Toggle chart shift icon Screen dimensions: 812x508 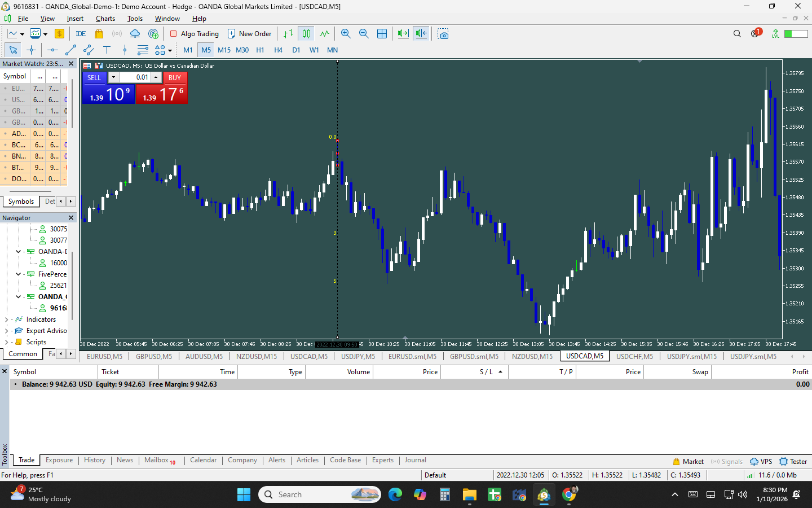tap(421, 34)
